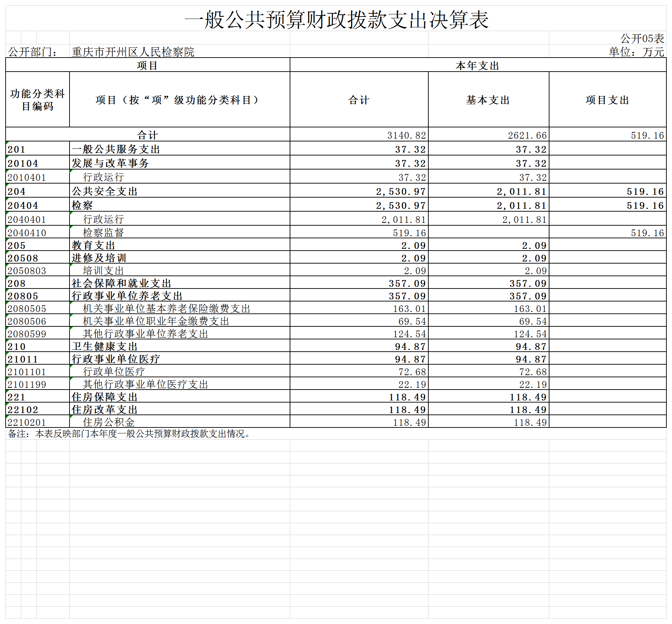
Task: Select the 项目支出 column header
Action: (607, 100)
